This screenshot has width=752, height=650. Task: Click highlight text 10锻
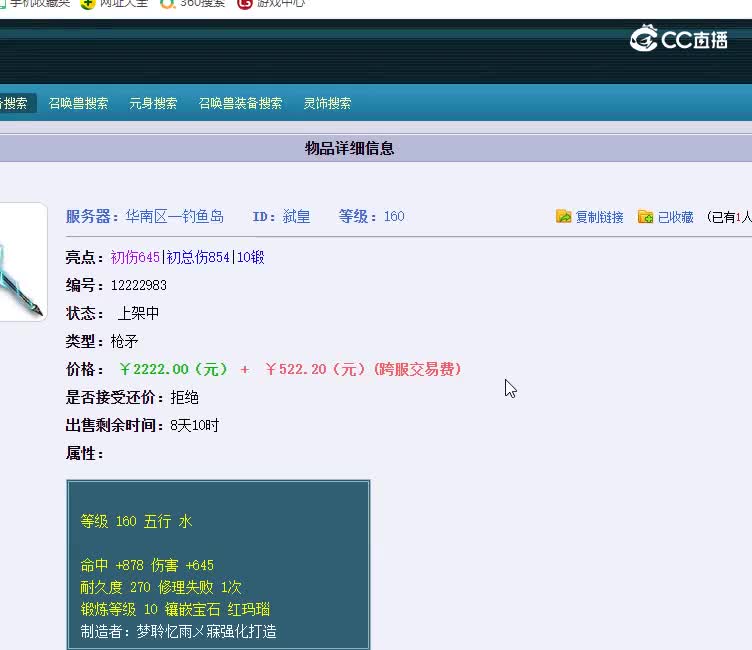(250, 258)
